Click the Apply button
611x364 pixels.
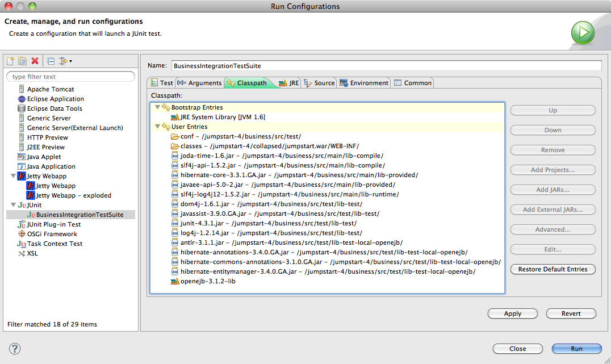click(x=512, y=313)
